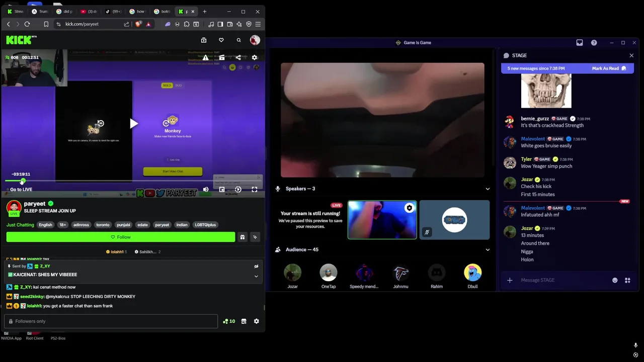Open Kick profile avatar menu
644x362 pixels.
click(255, 40)
